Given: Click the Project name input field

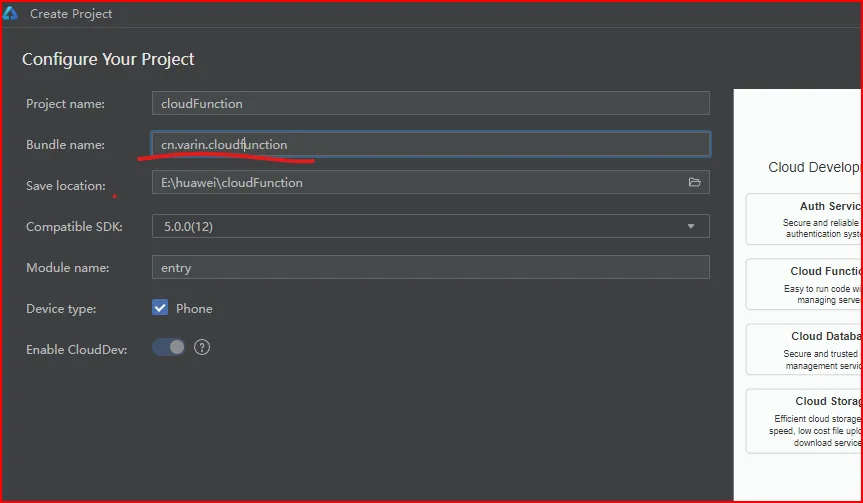Looking at the screenshot, I should click(430, 103).
